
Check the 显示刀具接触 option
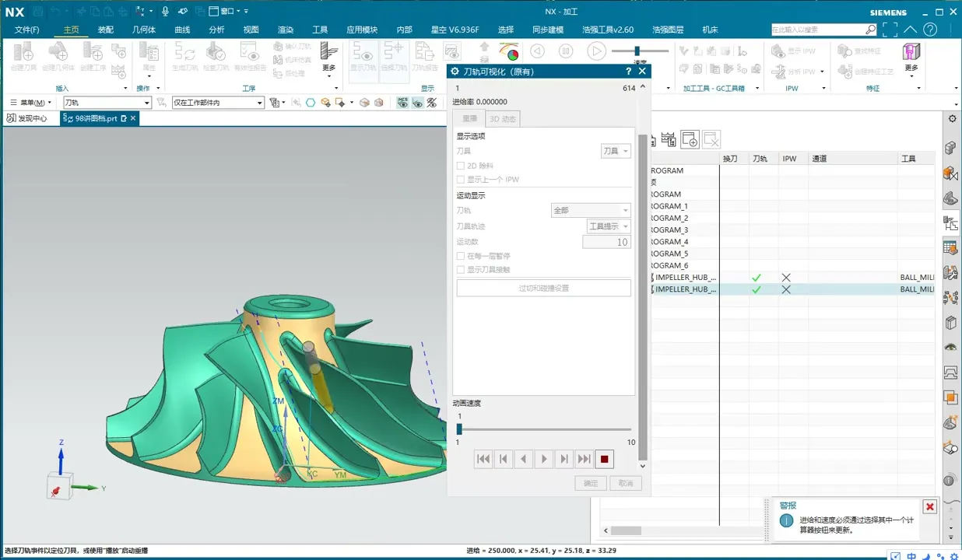coord(461,270)
